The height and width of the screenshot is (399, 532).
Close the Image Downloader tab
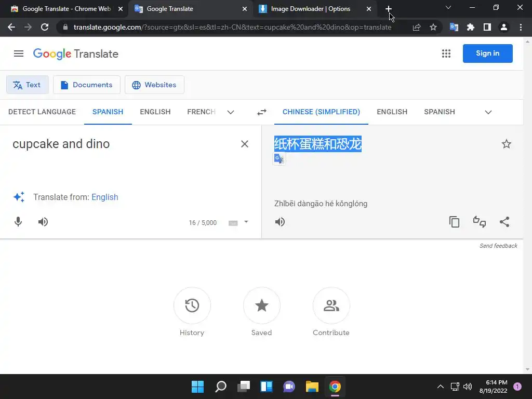[x=369, y=9]
